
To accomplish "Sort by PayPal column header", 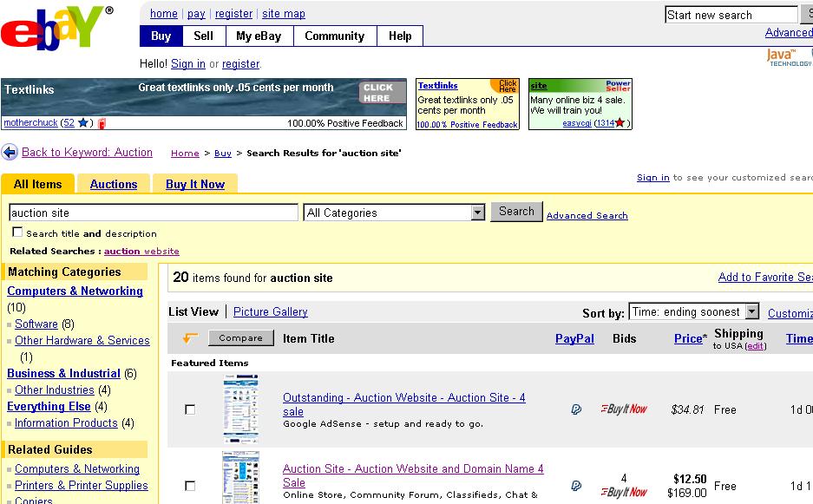I will pyautogui.click(x=574, y=338).
